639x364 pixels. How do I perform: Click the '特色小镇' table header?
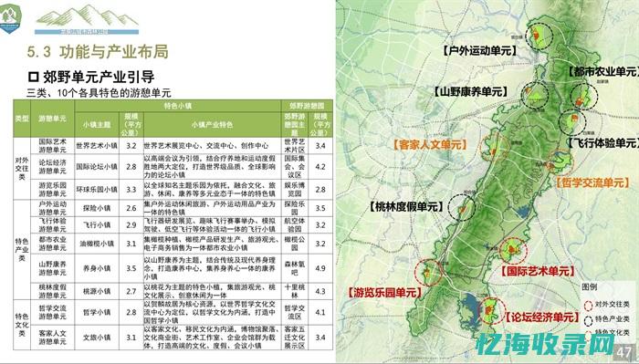178,106
